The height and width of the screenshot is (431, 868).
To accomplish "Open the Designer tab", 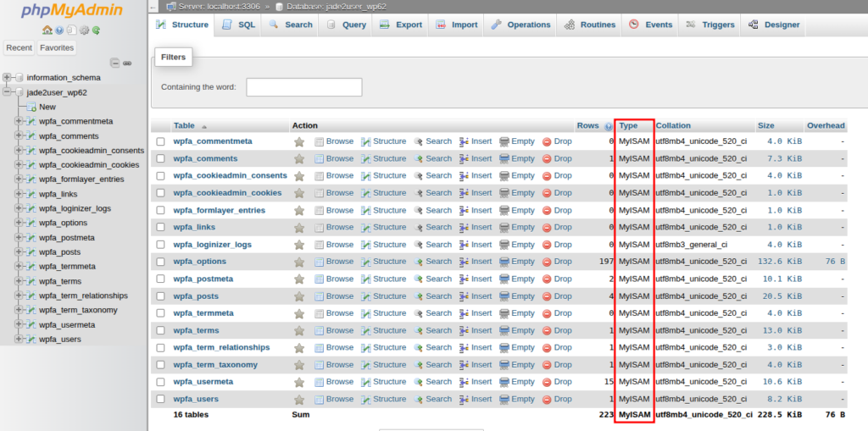I will (773, 25).
